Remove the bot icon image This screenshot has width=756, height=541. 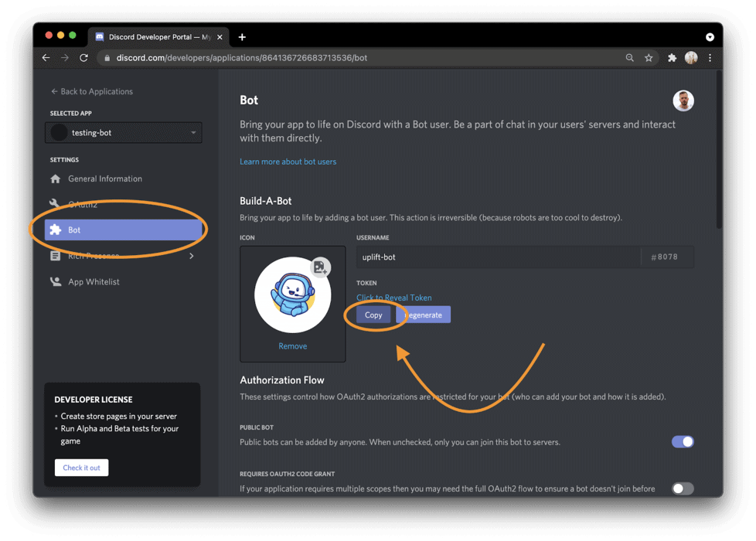[x=293, y=346]
